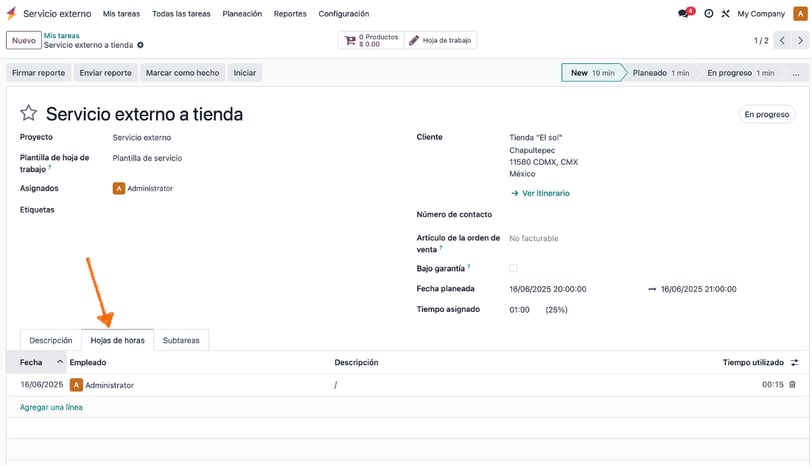812x470 pixels.
Task: Switch to the Descripción tab
Action: [x=51, y=340]
